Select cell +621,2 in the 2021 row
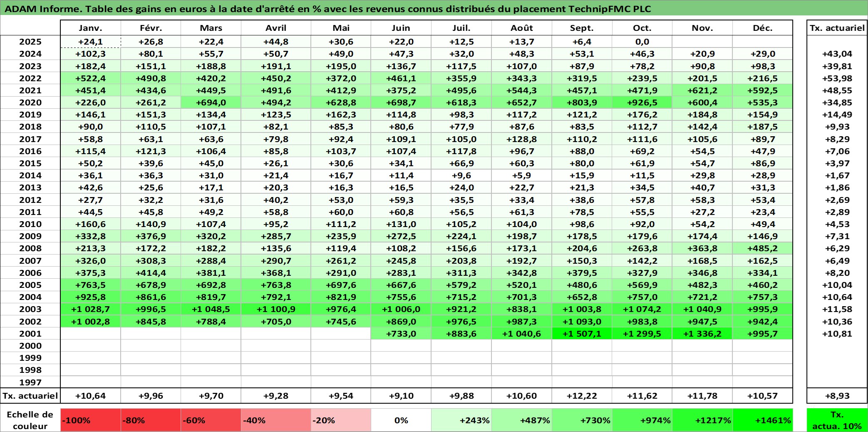 click(702, 90)
